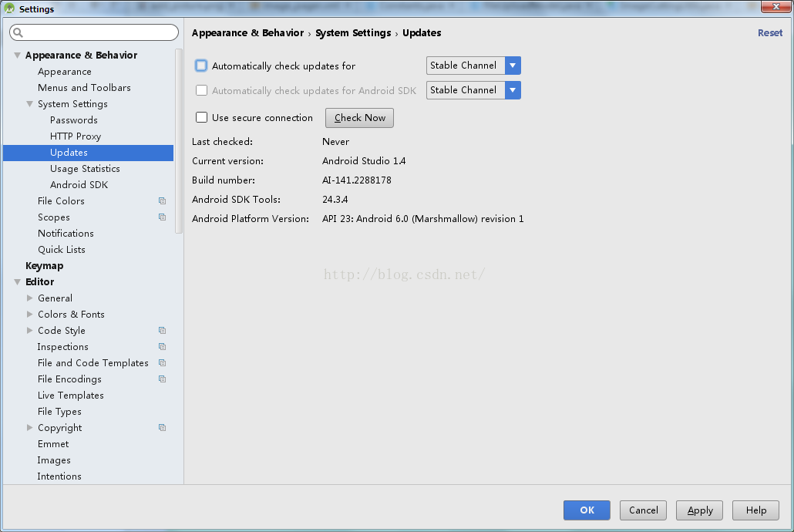Viewport: 794px width, 532px height.
Task: Open Android SDK settings
Action: tap(79, 185)
